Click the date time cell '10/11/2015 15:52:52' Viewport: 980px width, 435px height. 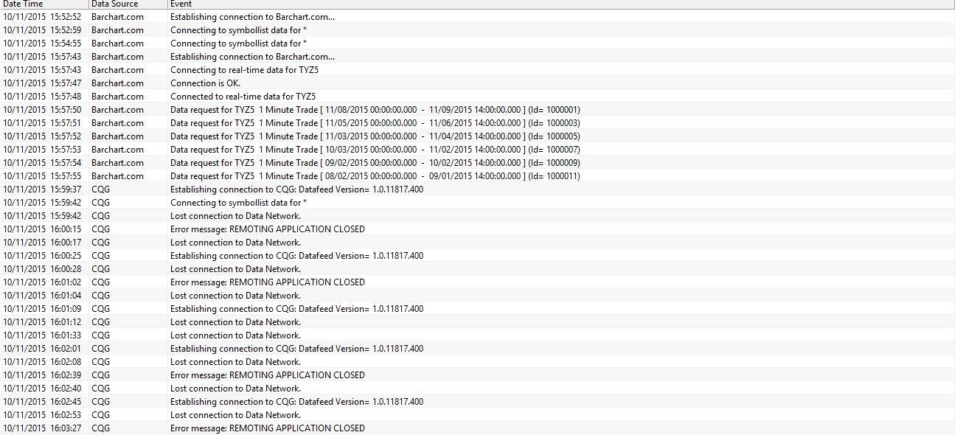pos(43,17)
